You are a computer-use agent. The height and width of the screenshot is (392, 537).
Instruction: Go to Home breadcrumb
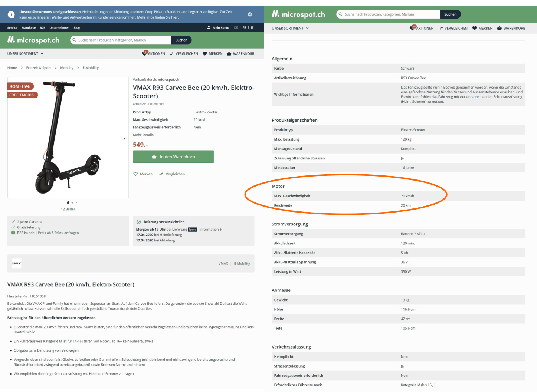coord(12,68)
